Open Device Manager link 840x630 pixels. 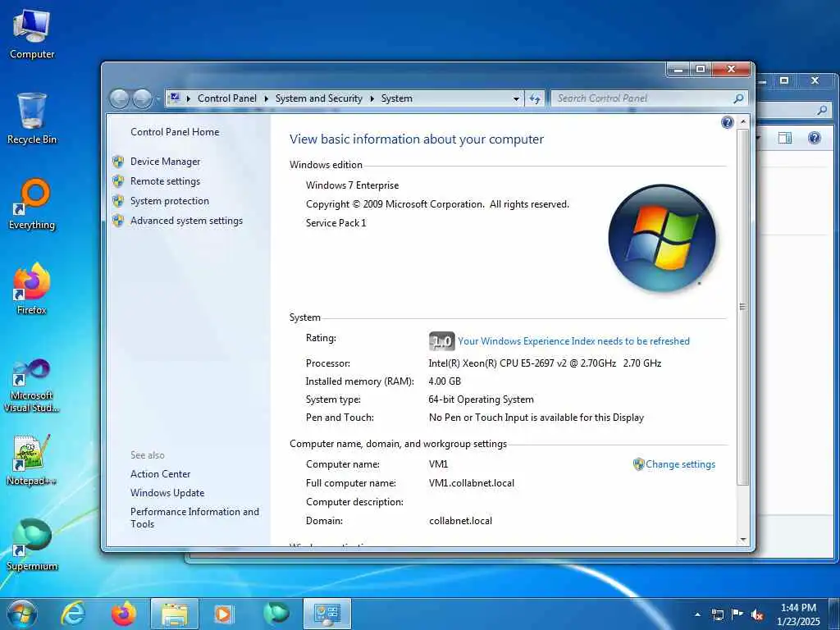coord(165,162)
